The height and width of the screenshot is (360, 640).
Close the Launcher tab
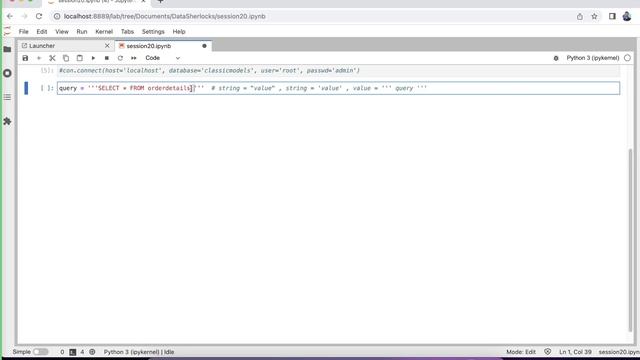(107, 46)
